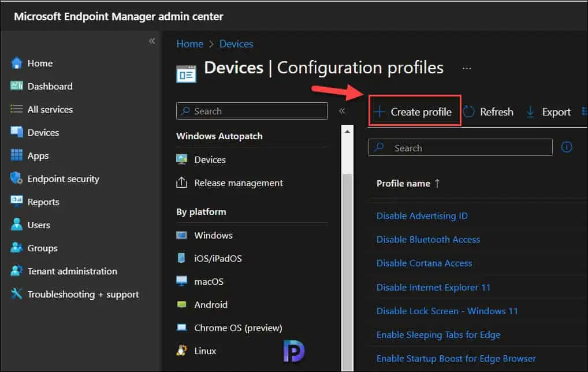The width and height of the screenshot is (588, 372).
Task: Select the Android platform icon
Action: pyautogui.click(x=182, y=304)
